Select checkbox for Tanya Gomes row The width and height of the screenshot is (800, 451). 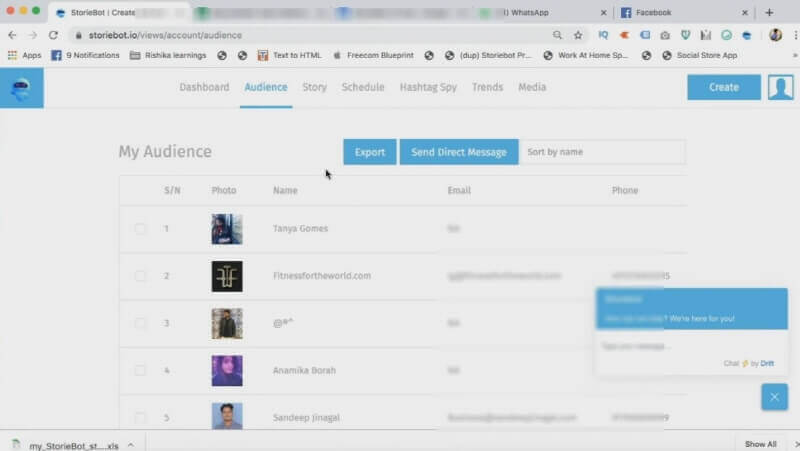[140, 229]
